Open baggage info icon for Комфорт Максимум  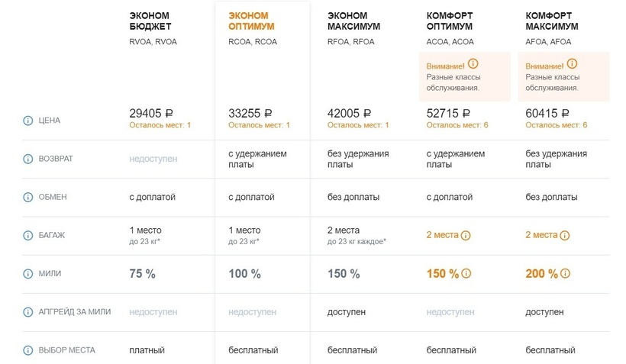[566, 235]
